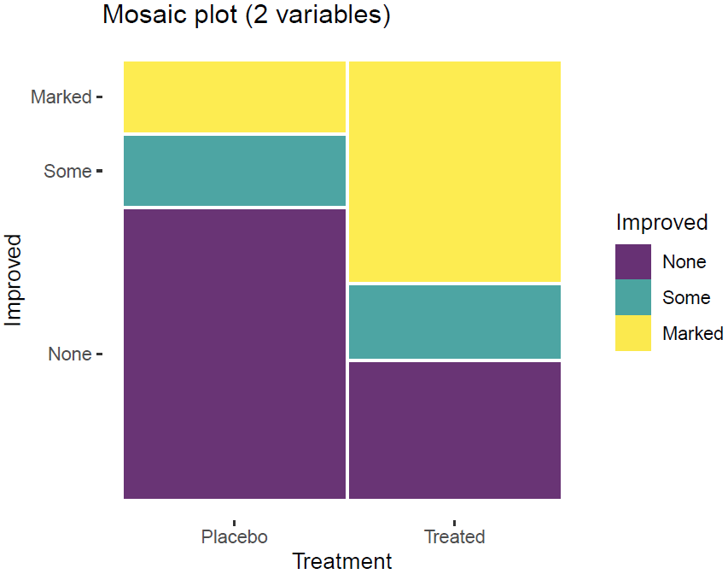Click the yellow Marked legend swatch

[633, 333]
